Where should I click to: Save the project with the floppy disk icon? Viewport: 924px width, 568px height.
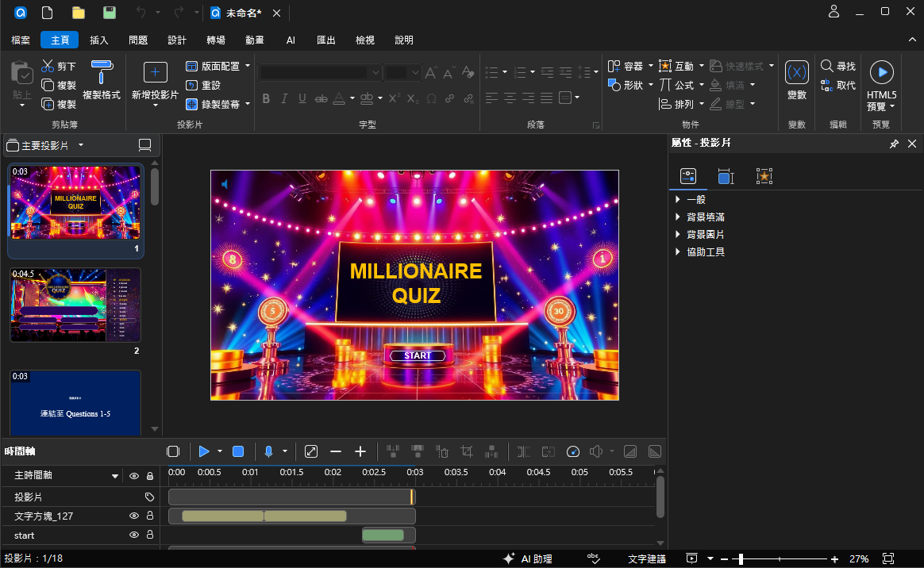point(110,13)
